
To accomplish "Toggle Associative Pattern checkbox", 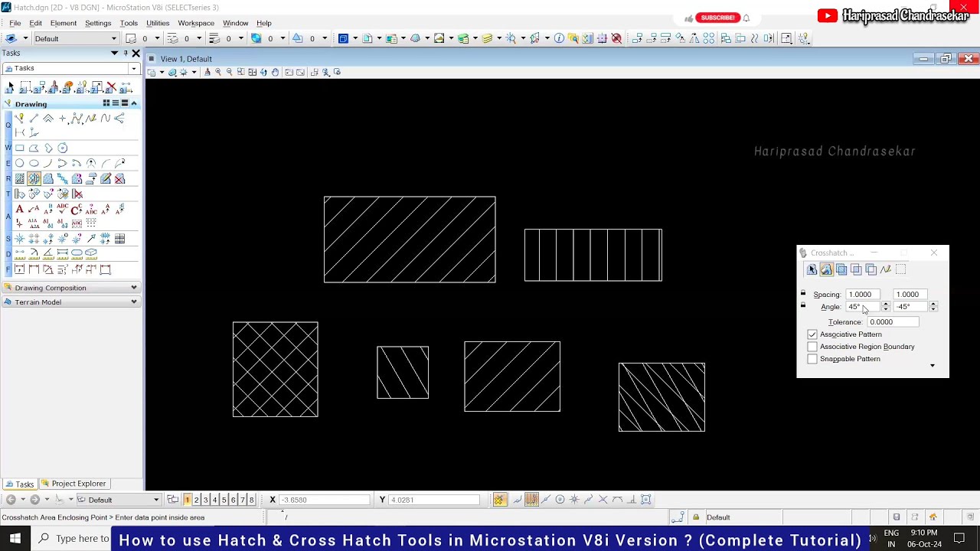I will pyautogui.click(x=812, y=334).
